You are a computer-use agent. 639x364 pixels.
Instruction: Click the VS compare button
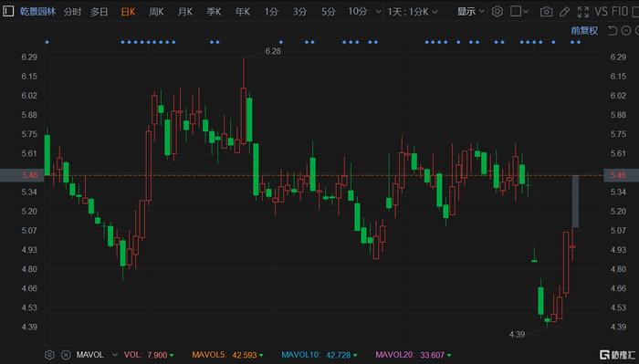tap(602, 11)
